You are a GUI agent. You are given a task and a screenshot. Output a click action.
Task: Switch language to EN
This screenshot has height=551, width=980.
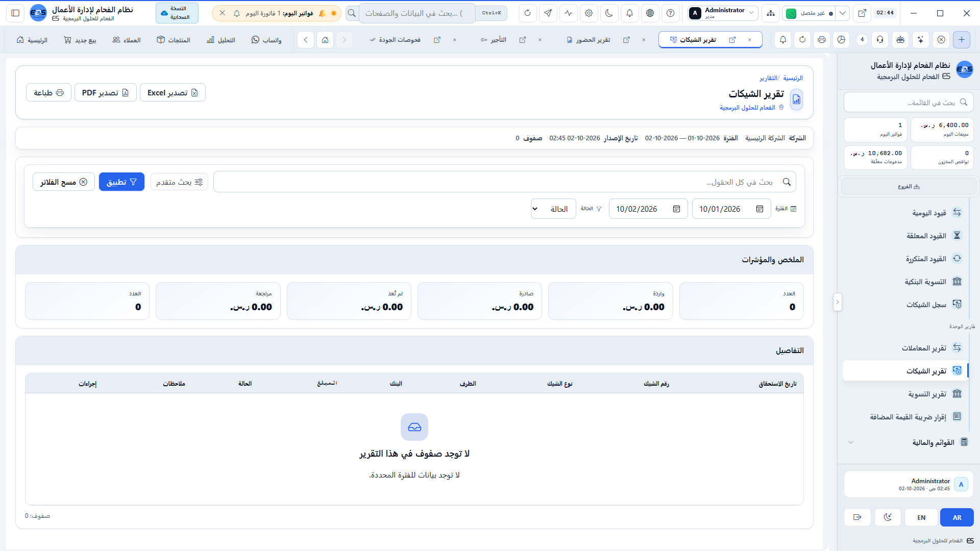pos(921,517)
